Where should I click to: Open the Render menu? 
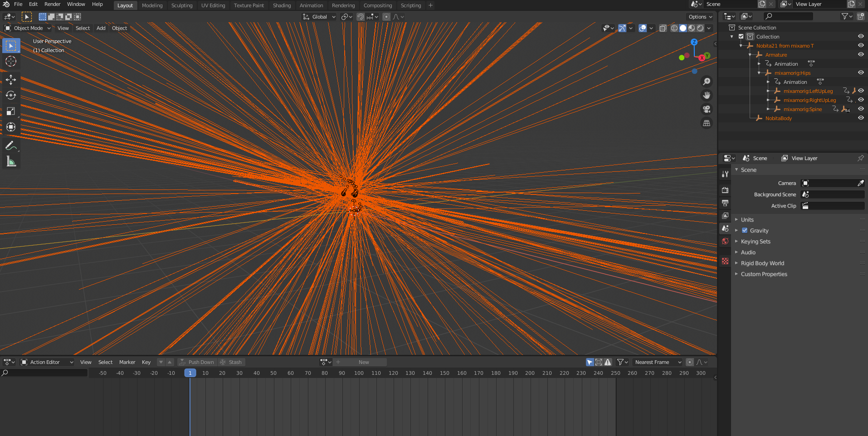(x=52, y=4)
